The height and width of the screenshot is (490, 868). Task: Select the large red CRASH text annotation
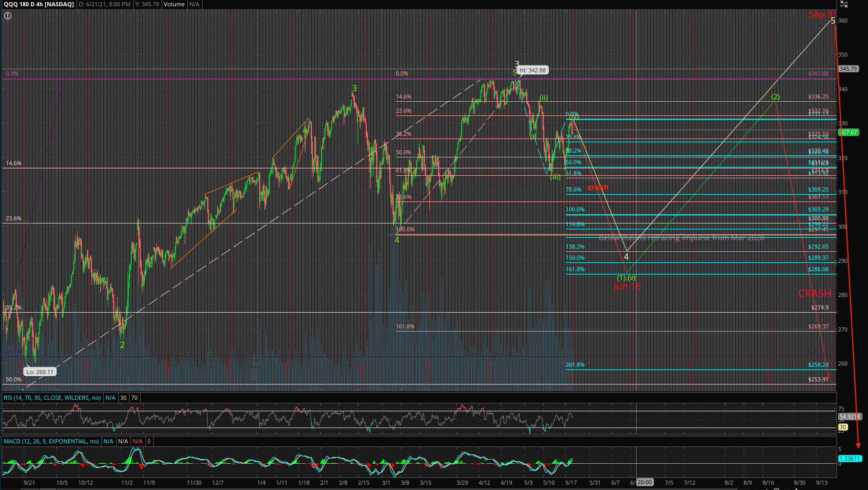click(814, 293)
